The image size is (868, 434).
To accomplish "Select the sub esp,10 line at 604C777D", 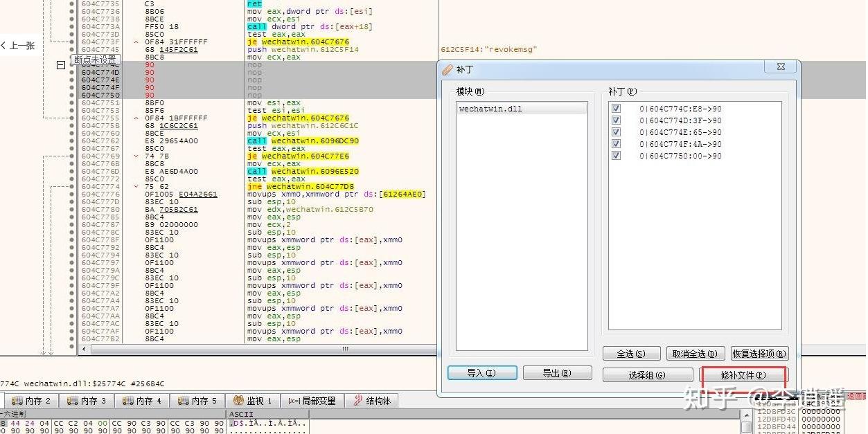I will pyautogui.click(x=272, y=202).
